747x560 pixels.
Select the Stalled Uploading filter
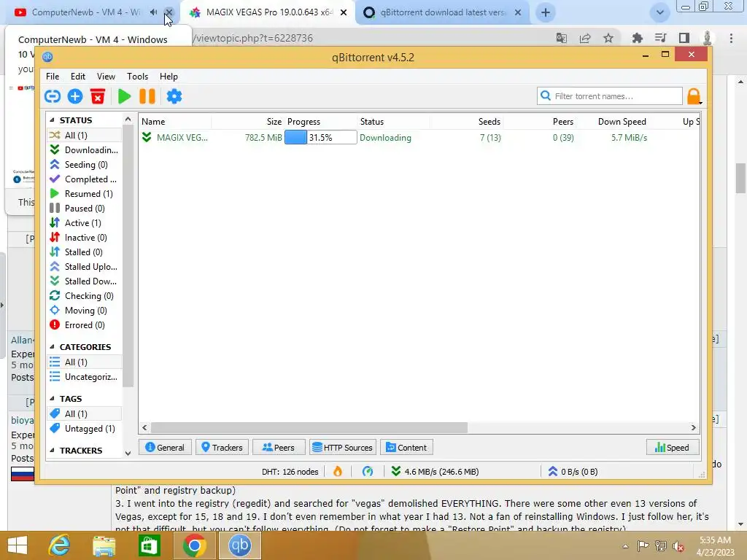tap(85, 267)
